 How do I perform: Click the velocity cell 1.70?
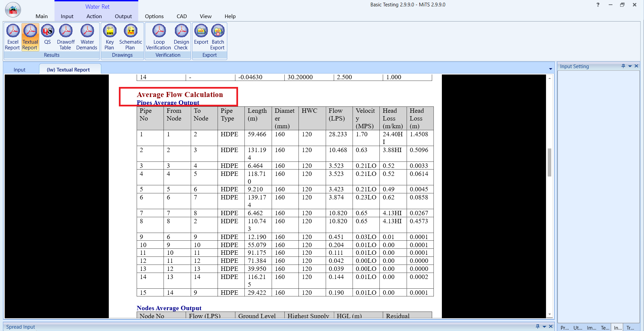366,138
